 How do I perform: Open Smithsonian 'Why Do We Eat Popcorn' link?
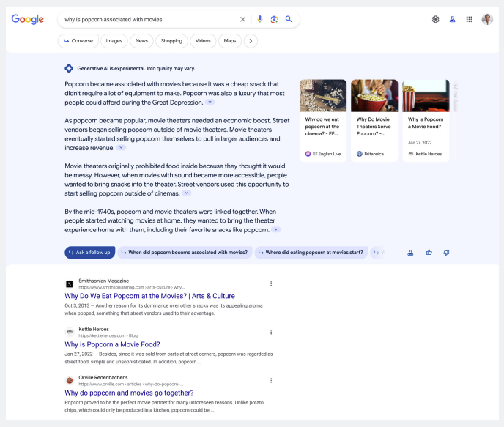[x=149, y=296]
